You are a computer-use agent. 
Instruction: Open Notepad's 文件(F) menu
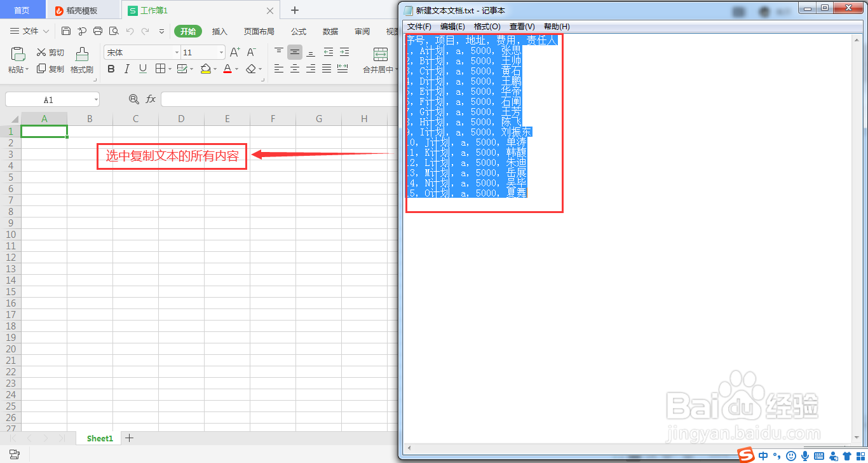[419, 26]
